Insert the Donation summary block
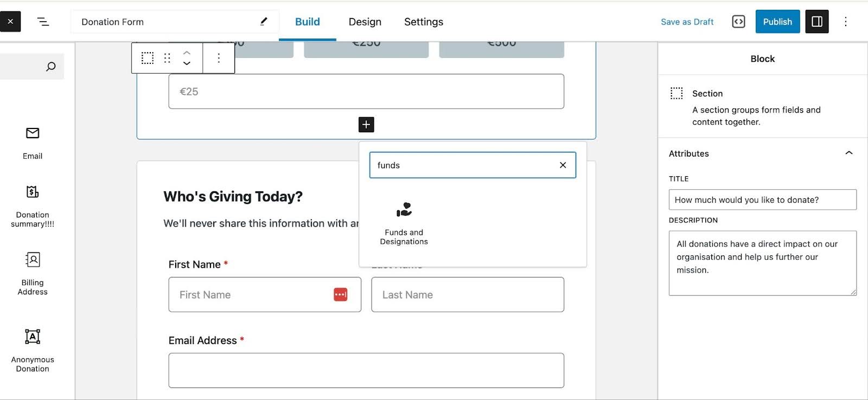 [x=33, y=206]
